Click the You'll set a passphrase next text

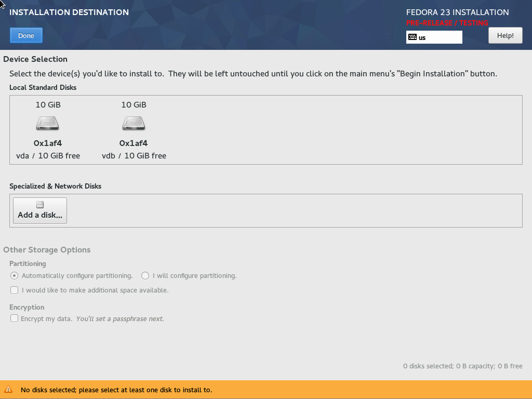120,318
